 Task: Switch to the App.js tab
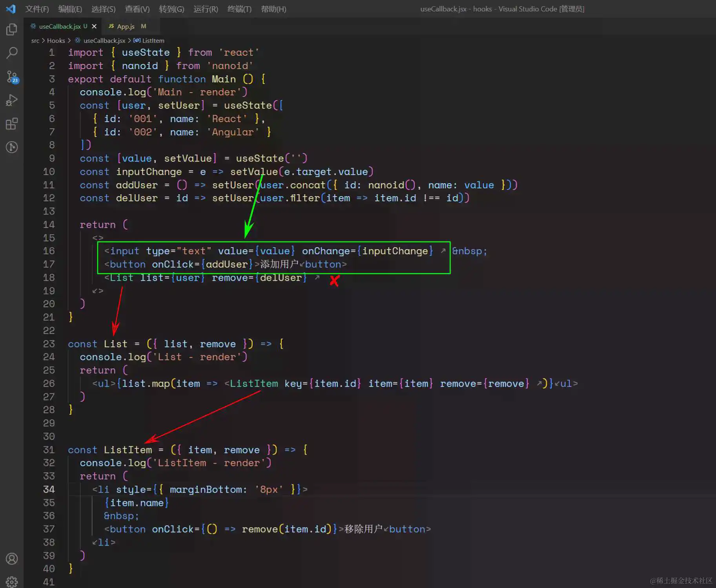tap(127, 26)
